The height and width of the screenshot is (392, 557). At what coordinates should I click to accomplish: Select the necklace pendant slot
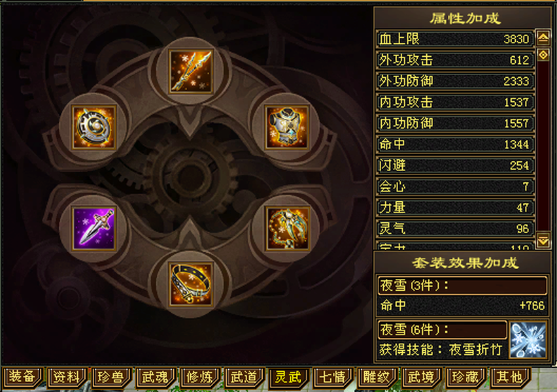click(287, 229)
